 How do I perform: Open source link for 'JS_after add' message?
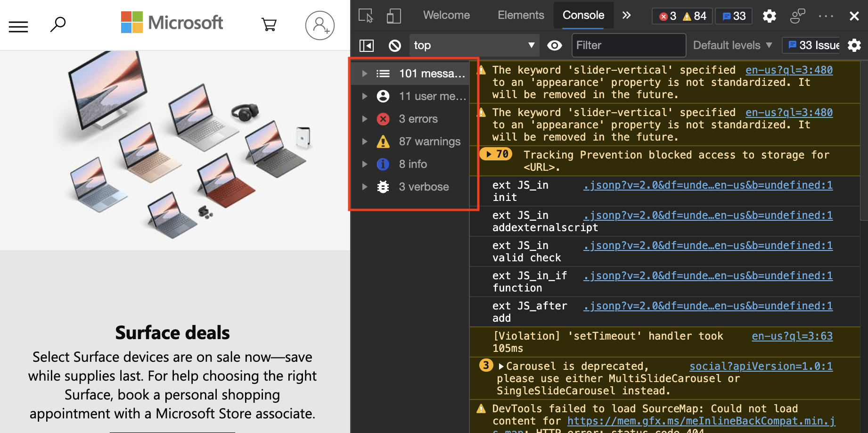point(708,306)
